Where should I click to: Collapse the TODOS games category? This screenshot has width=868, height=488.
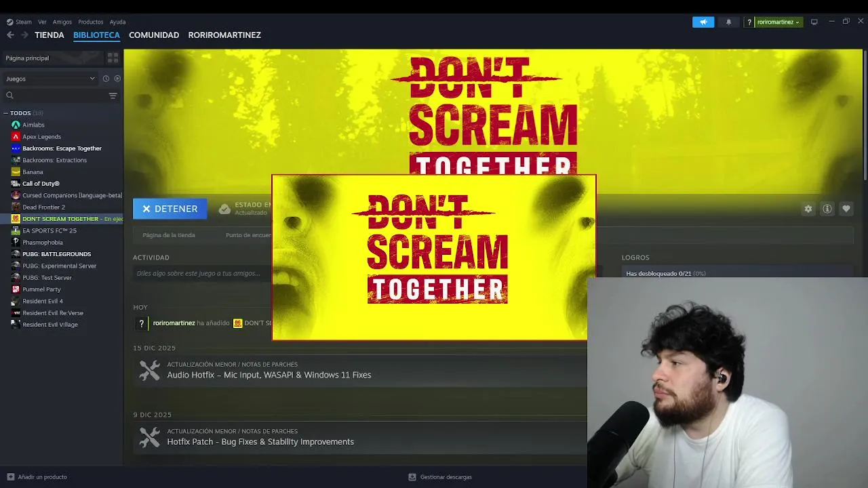click(5, 113)
